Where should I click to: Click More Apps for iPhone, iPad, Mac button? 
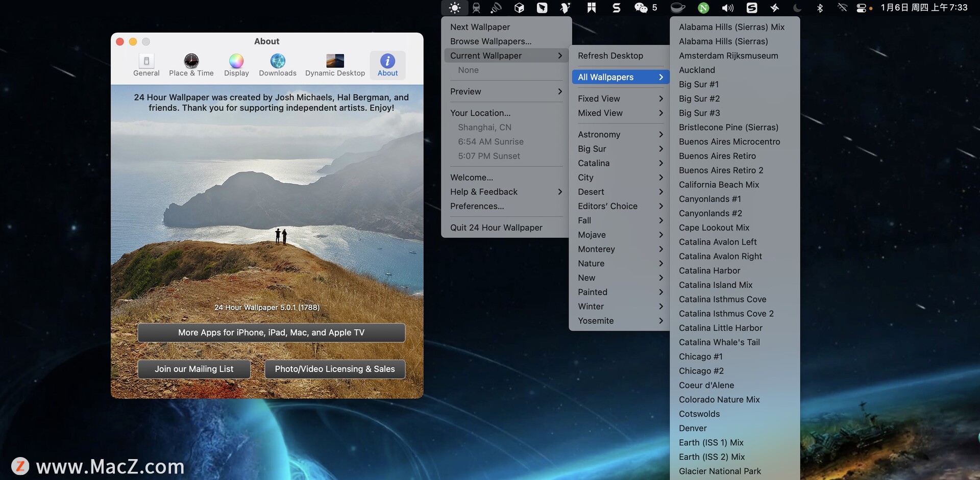[271, 333]
